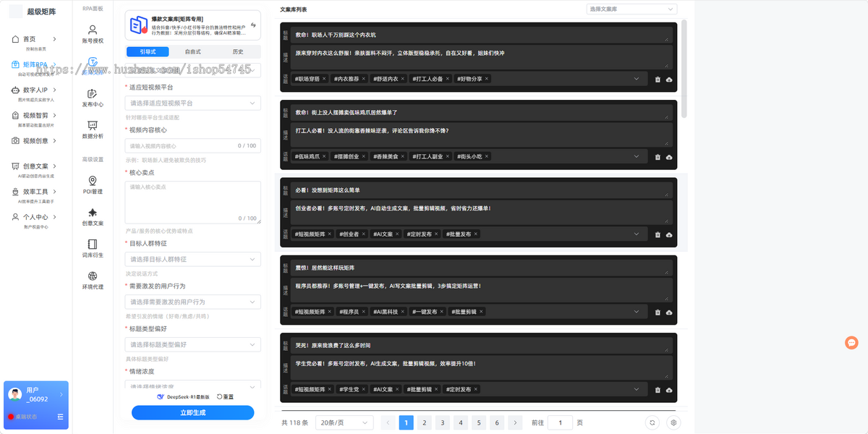Expand the tag dropdown in the 低味鸡爪 entry
Viewport: 868px width, 434px height.
637,156
